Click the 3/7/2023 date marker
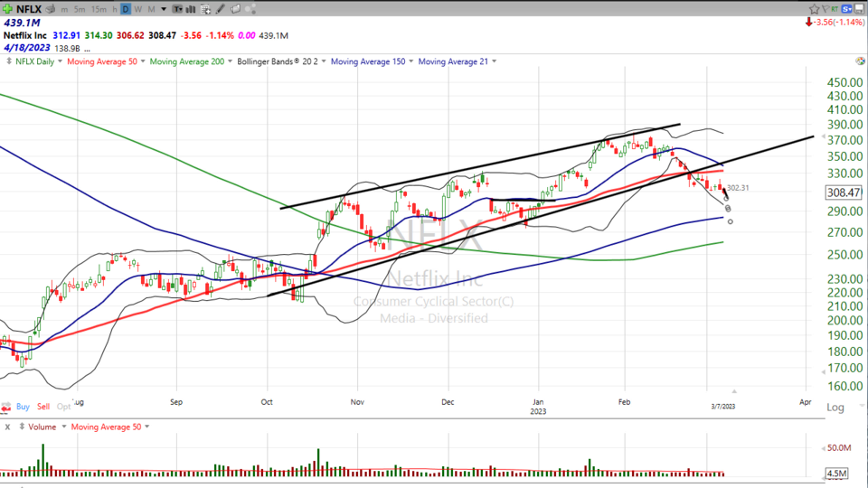This screenshot has width=868, height=488. (723, 407)
